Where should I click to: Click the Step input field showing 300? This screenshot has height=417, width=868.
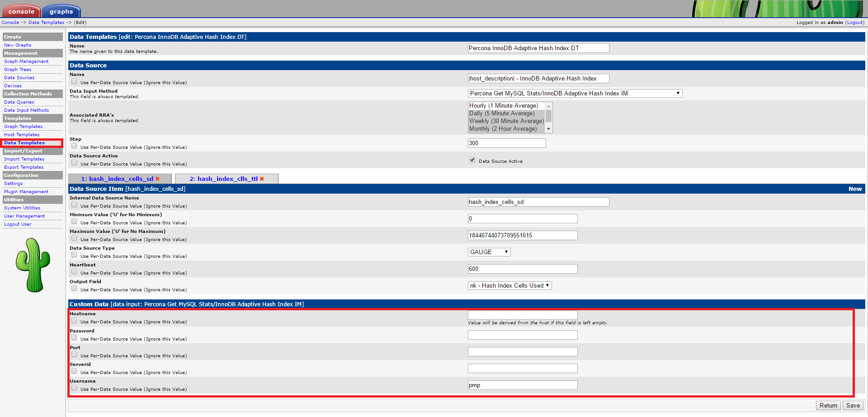coord(507,143)
